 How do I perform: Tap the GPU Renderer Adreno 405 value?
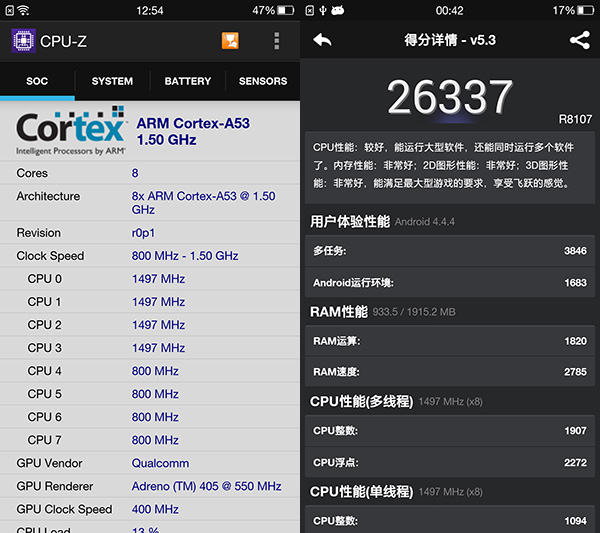tap(206, 486)
